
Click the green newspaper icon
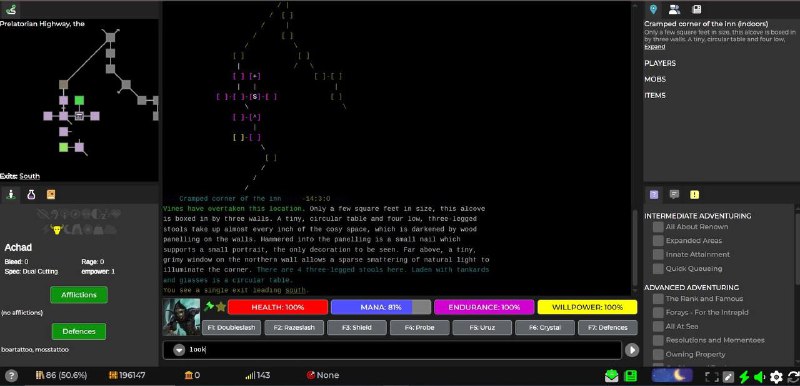pos(631,376)
